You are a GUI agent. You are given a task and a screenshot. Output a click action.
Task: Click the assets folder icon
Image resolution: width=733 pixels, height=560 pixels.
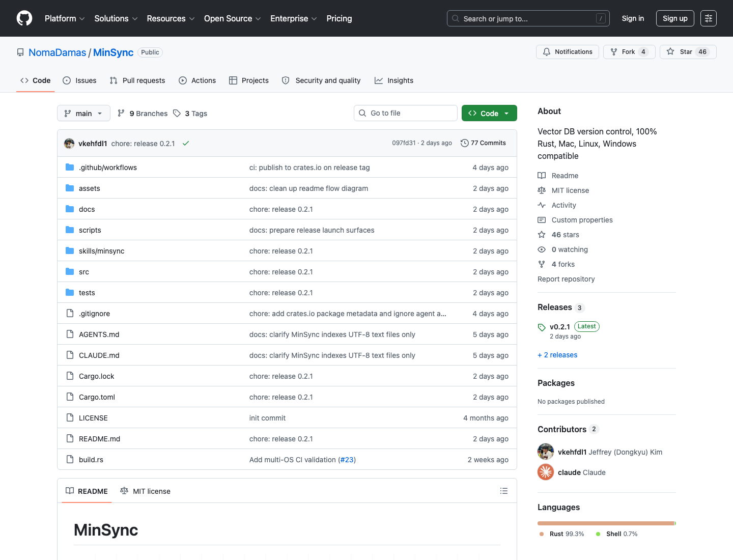point(70,188)
